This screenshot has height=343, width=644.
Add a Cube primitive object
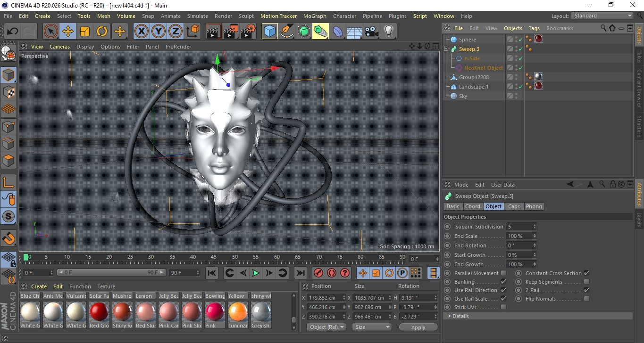coord(269,32)
